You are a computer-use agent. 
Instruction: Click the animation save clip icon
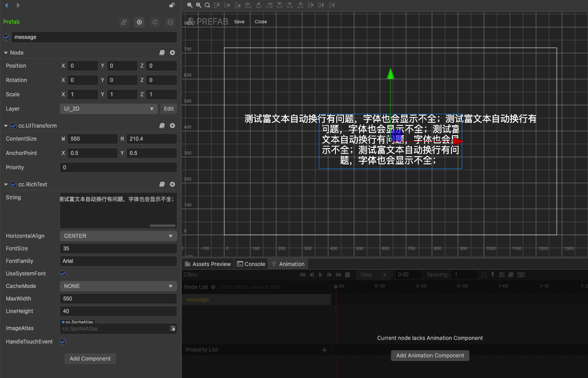(502, 275)
